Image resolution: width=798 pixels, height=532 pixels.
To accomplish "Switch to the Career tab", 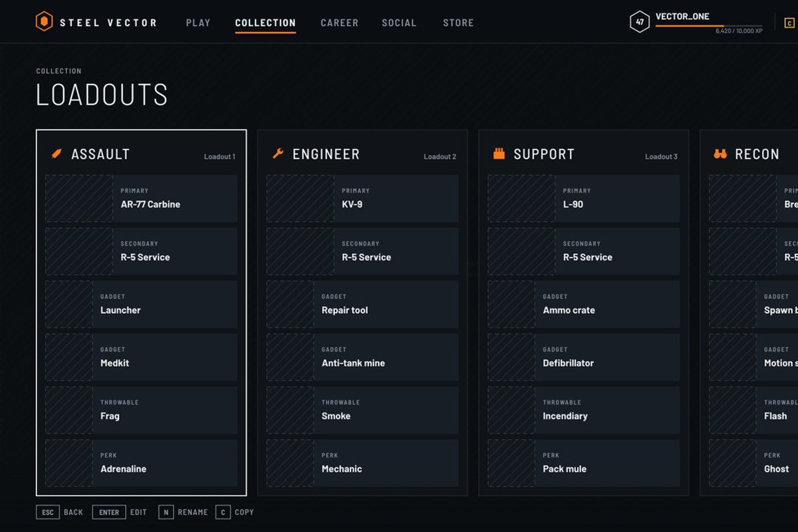I will point(339,23).
